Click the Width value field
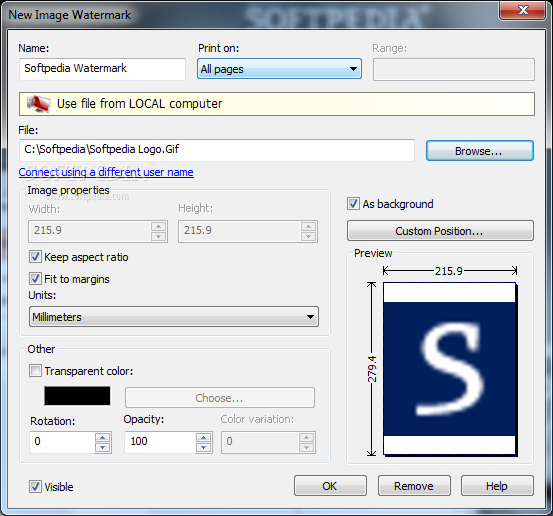 [90, 231]
